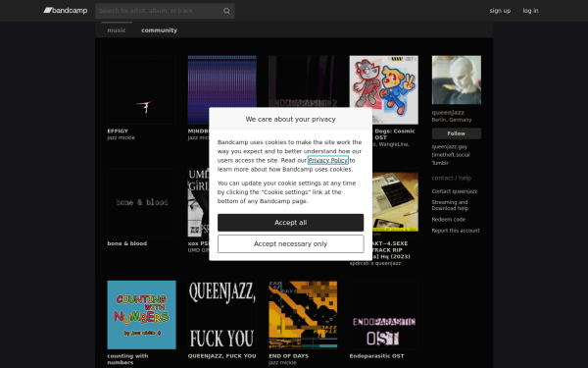Visit the queenjazz.gay link

[x=449, y=147]
